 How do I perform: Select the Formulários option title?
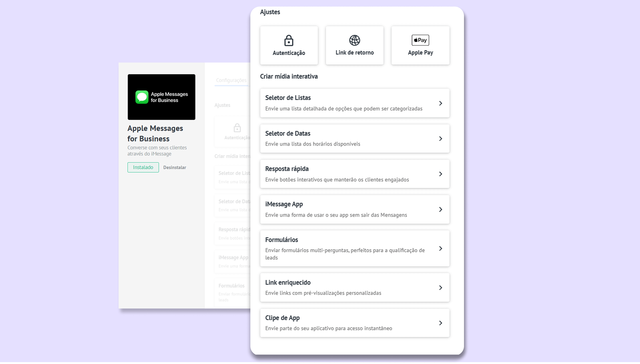(281, 240)
